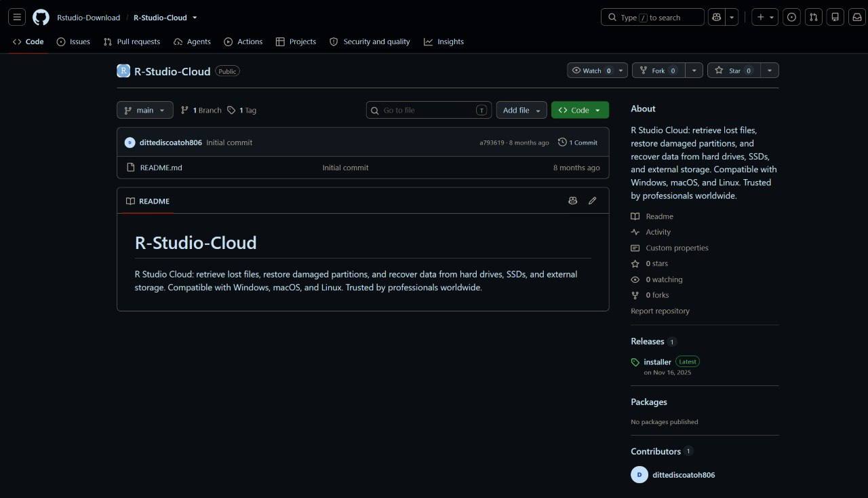Star this repository
Viewport: 868px width, 498px height.
coord(734,71)
